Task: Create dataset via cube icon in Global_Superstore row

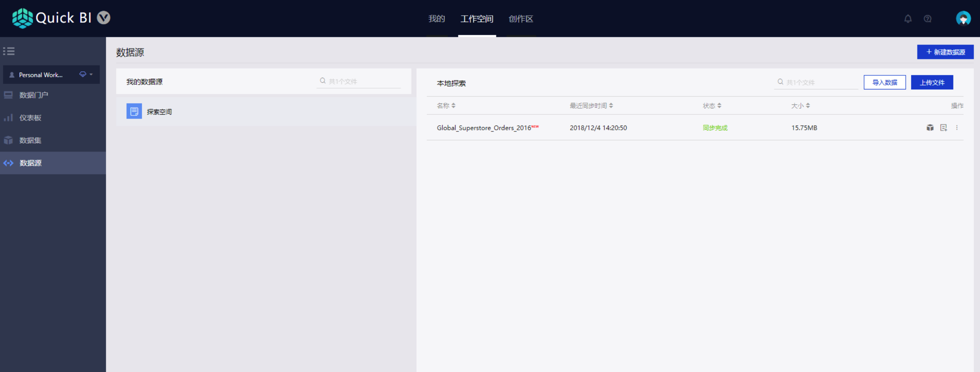Action: click(x=930, y=127)
